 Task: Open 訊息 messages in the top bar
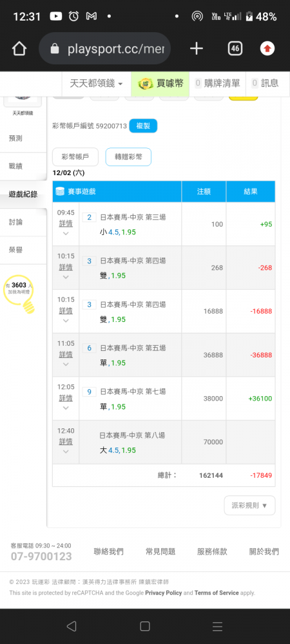pyautogui.click(x=266, y=83)
